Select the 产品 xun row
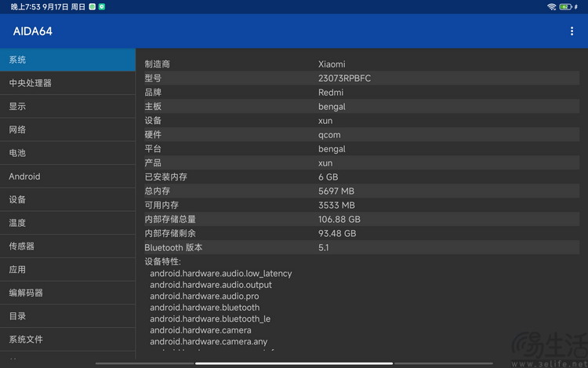Screen dimensions: 588x368 (x=362, y=162)
